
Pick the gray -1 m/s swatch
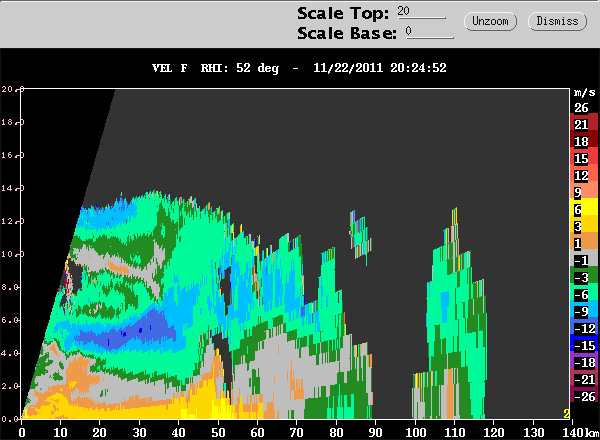[585, 260]
